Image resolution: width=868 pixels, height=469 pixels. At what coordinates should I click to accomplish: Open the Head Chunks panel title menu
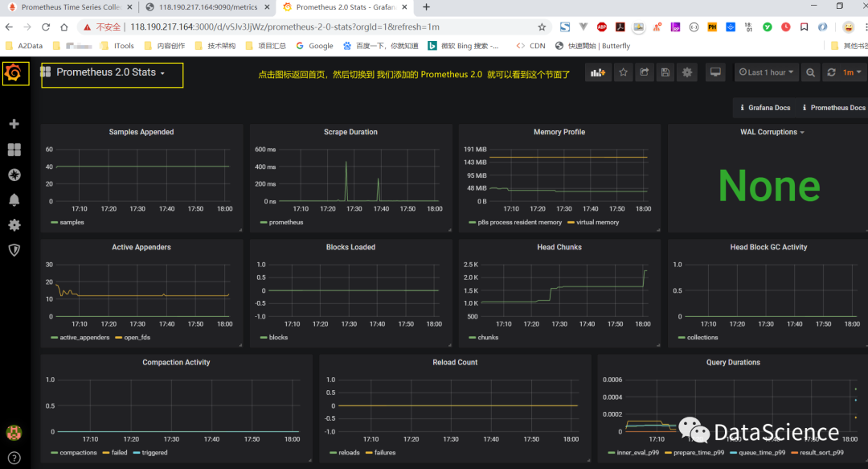[559, 247]
